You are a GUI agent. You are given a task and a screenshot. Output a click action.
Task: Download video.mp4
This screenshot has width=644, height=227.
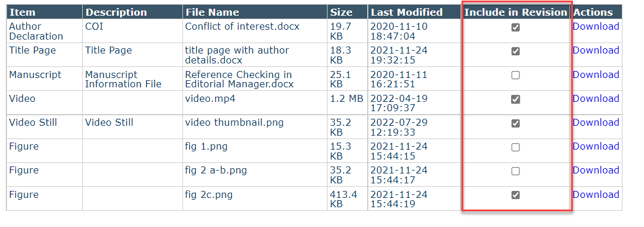pyautogui.click(x=596, y=98)
